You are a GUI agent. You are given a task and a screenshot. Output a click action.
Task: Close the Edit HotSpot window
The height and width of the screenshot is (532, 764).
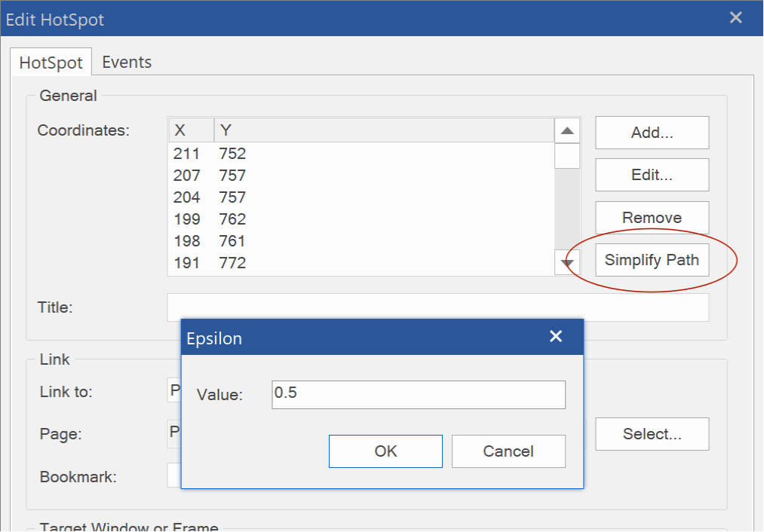click(735, 18)
